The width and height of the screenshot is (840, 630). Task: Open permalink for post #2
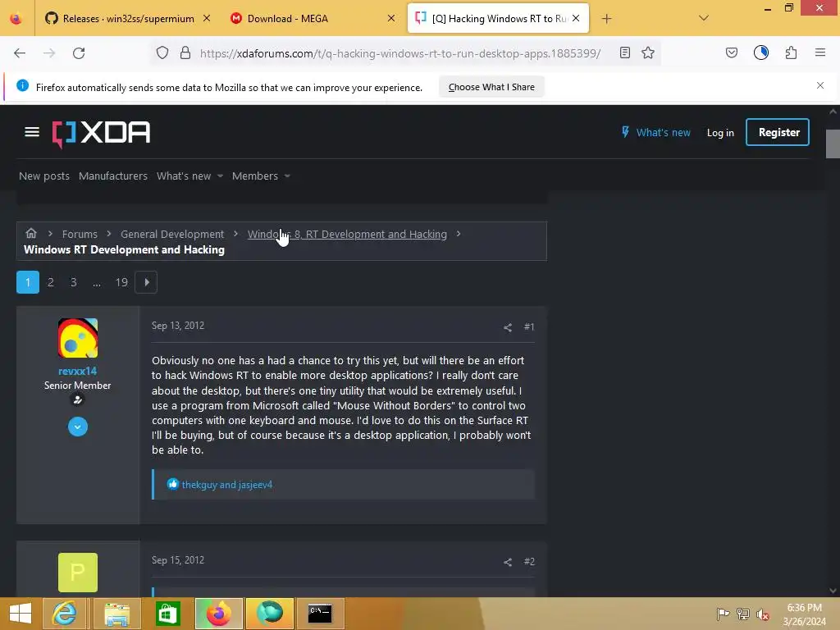[x=529, y=561]
